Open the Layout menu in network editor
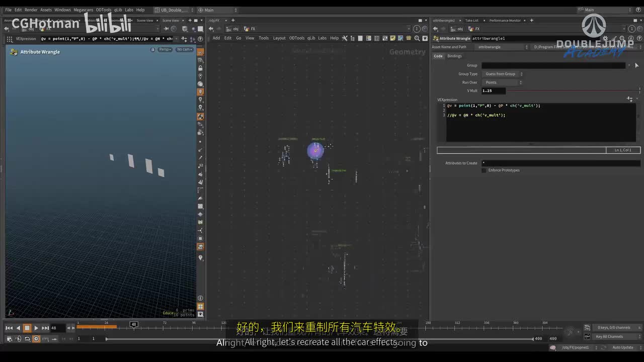Screen dimensions: 644x362 click(x=279, y=38)
